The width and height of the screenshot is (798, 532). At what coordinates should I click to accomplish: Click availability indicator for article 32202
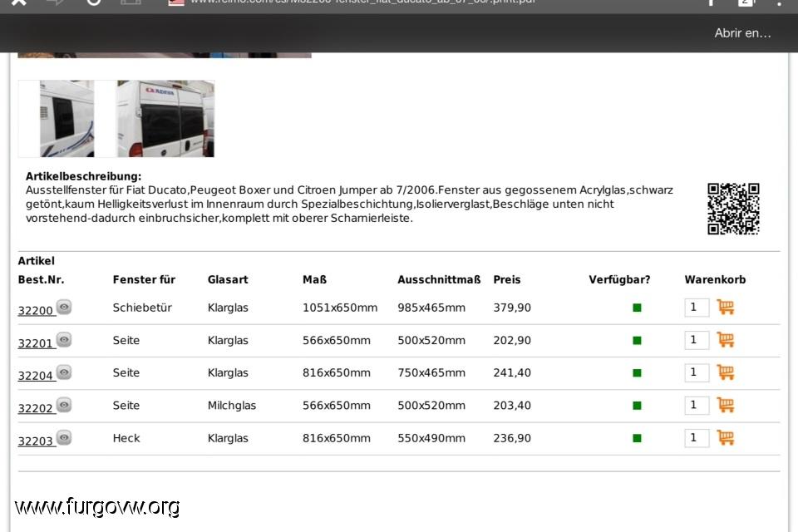tap(637, 406)
